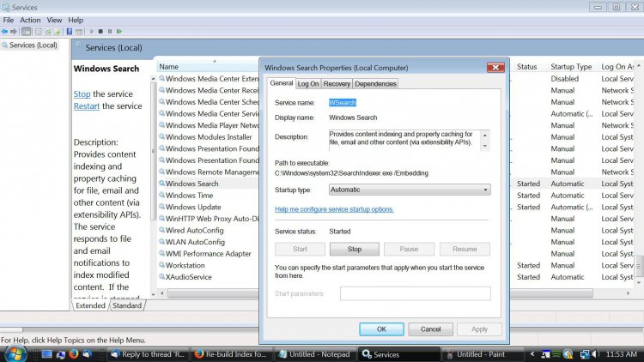Open the File menu

9,20
